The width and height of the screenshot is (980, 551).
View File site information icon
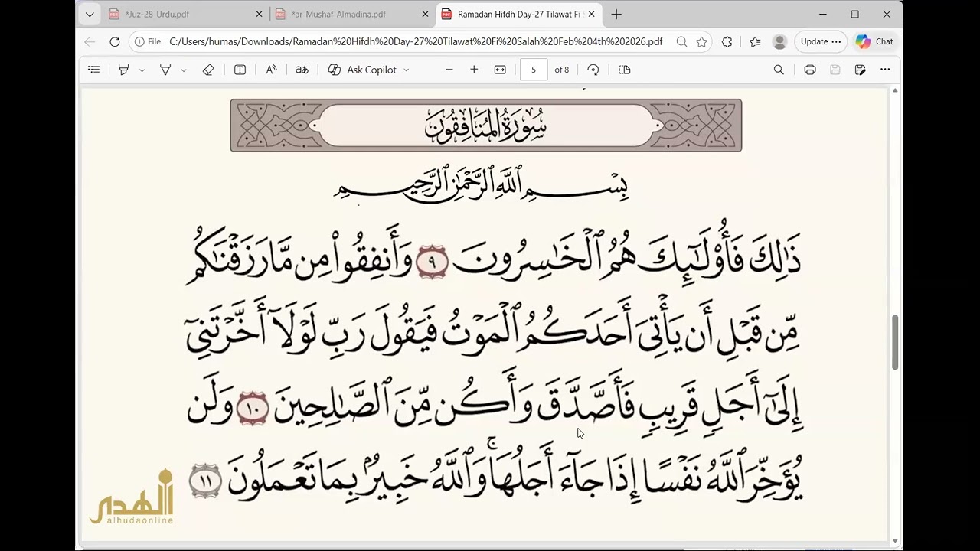click(148, 41)
